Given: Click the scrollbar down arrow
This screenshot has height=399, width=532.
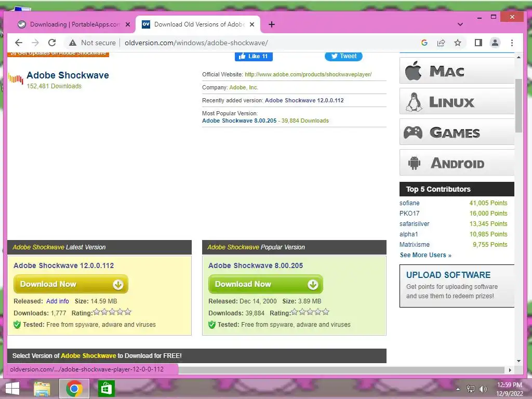Looking at the screenshot, I should (x=518, y=361).
